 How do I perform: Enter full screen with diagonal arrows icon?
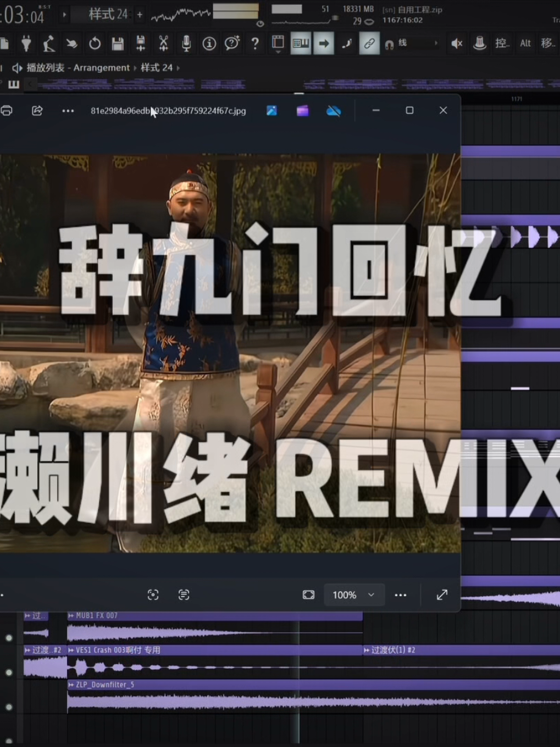coord(442,594)
